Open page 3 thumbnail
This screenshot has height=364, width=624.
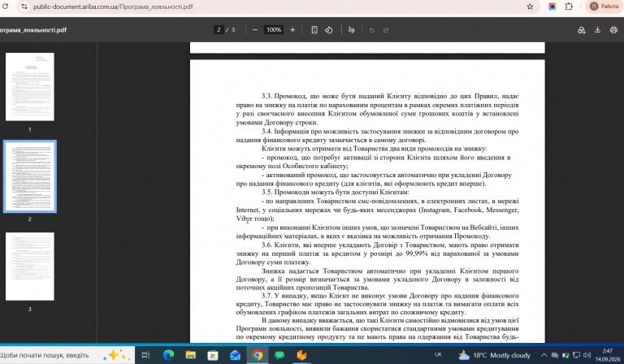(30, 266)
